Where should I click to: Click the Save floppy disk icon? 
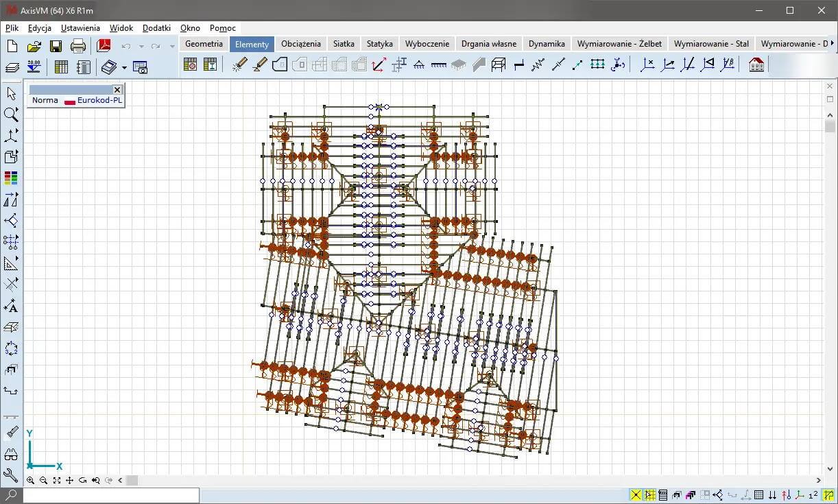pyautogui.click(x=56, y=46)
